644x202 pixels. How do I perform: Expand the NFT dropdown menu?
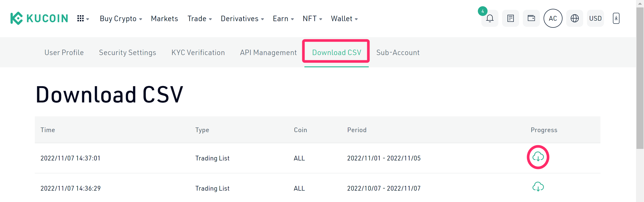point(312,19)
